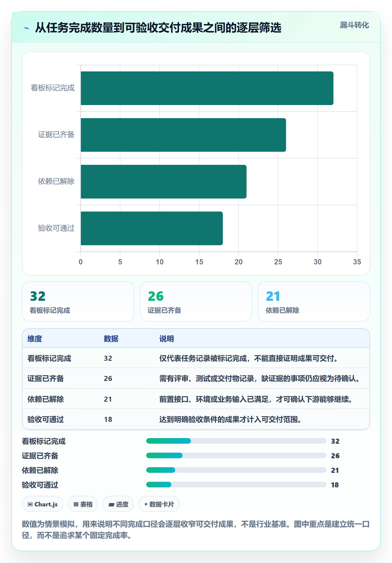
Task: Click the description starting with 达到明确验收条件
Action: [x=230, y=419]
